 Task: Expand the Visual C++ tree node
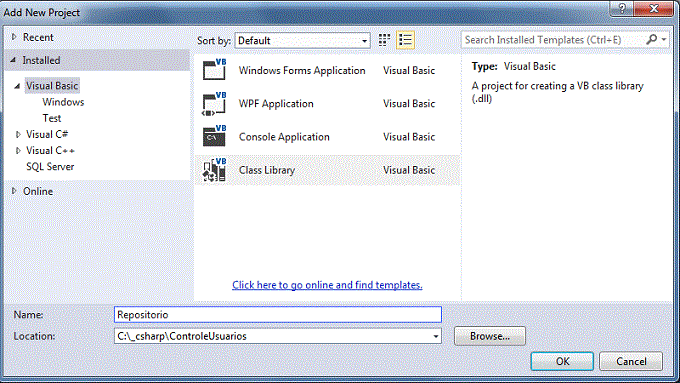tap(18, 151)
